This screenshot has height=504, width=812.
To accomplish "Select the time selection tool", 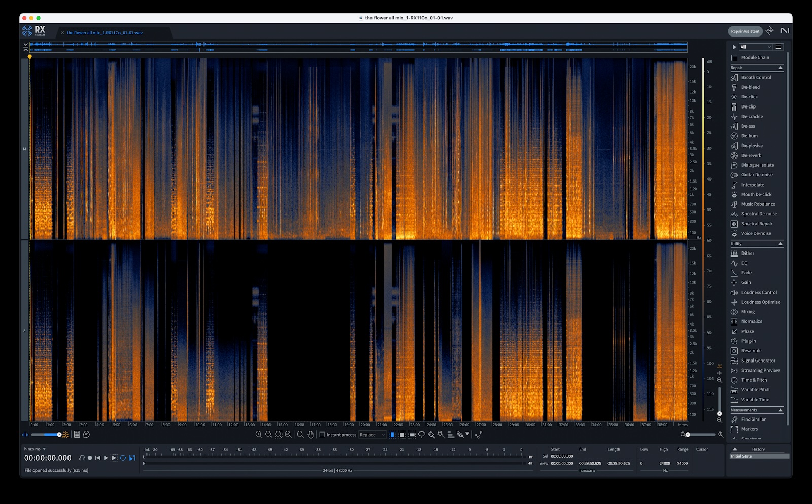I will point(392,435).
